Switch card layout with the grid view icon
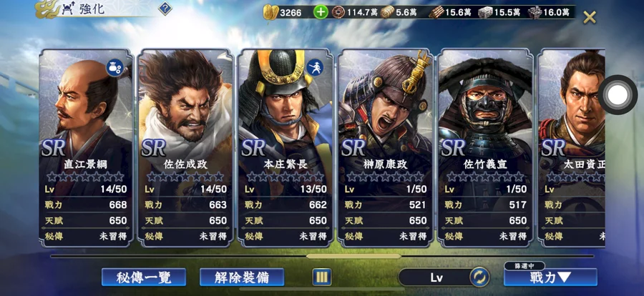The width and height of the screenshot is (644, 296). (x=322, y=277)
